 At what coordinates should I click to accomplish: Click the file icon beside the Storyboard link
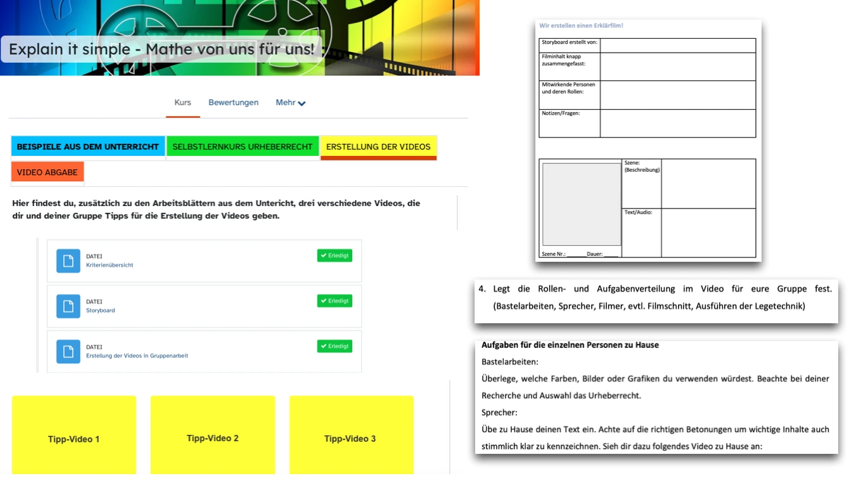coord(68,306)
